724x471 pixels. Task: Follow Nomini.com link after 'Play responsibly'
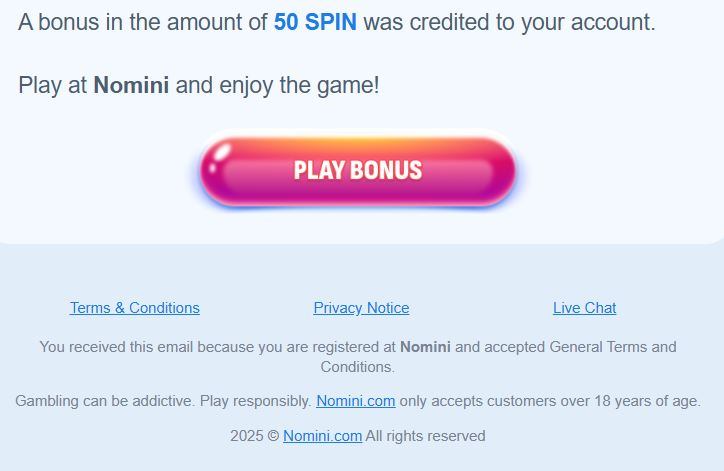point(355,401)
